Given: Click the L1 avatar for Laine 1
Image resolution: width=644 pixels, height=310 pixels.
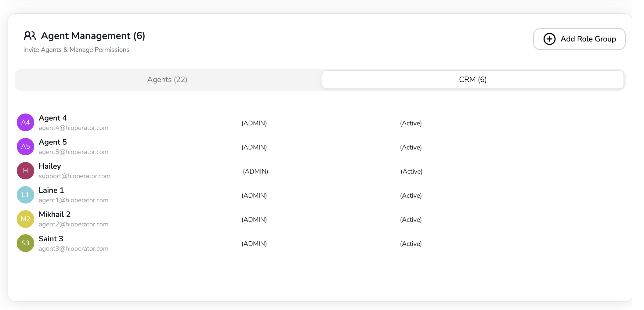Looking at the screenshot, I should [x=25, y=195].
